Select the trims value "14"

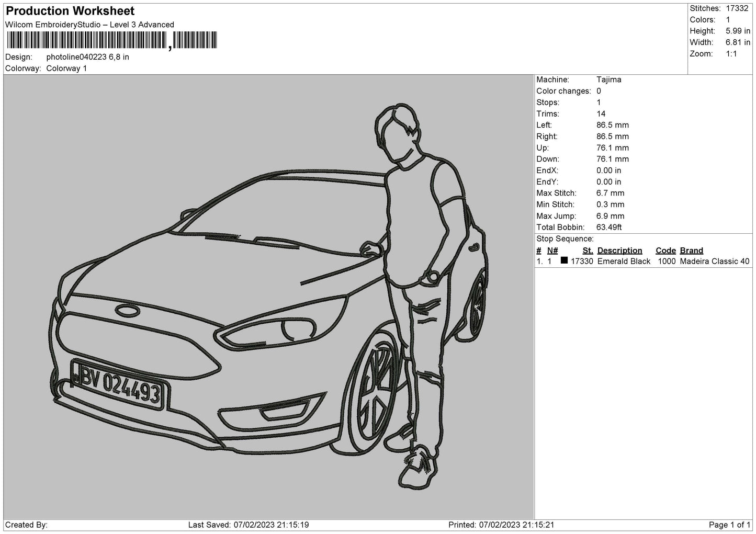601,114
